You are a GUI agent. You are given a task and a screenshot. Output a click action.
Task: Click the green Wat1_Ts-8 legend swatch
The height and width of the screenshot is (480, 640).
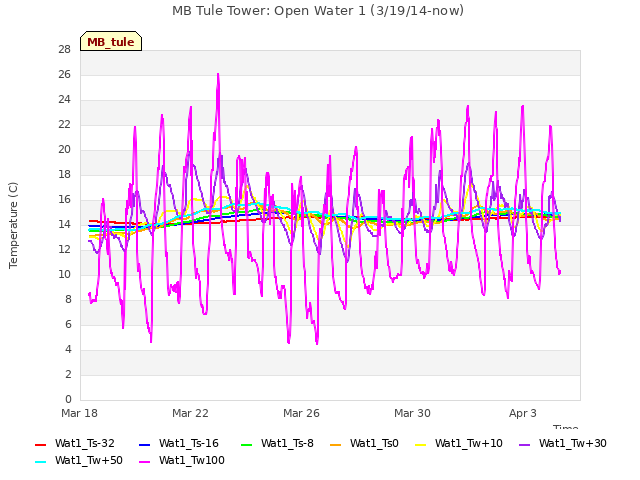pos(247,444)
